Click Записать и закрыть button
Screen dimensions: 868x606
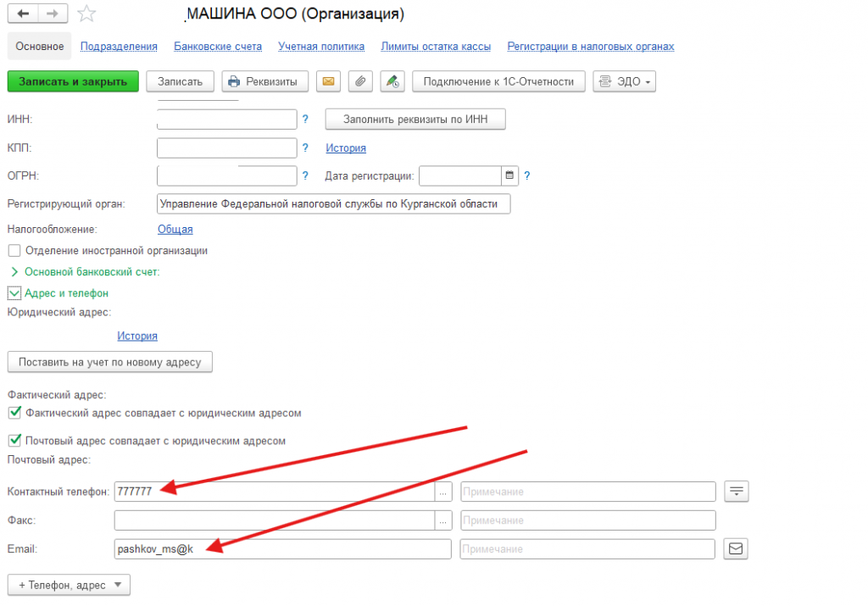click(x=73, y=81)
